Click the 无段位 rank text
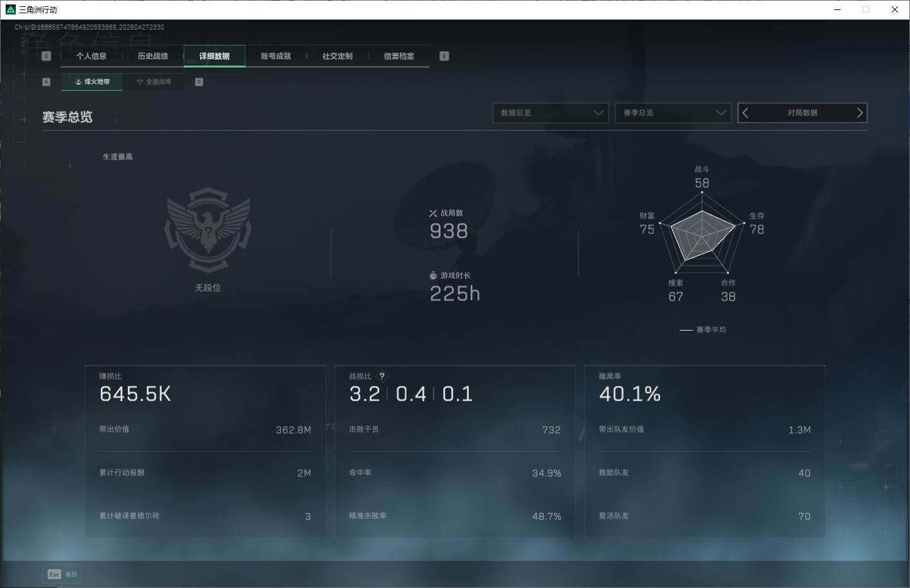The height and width of the screenshot is (588, 910). (208, 288)
